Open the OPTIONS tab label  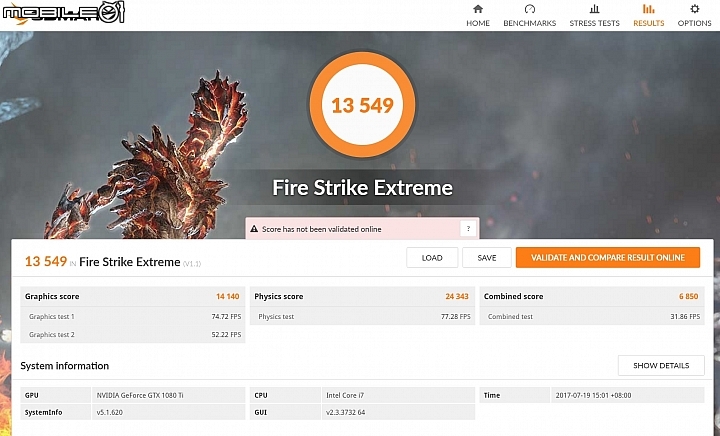694,23
